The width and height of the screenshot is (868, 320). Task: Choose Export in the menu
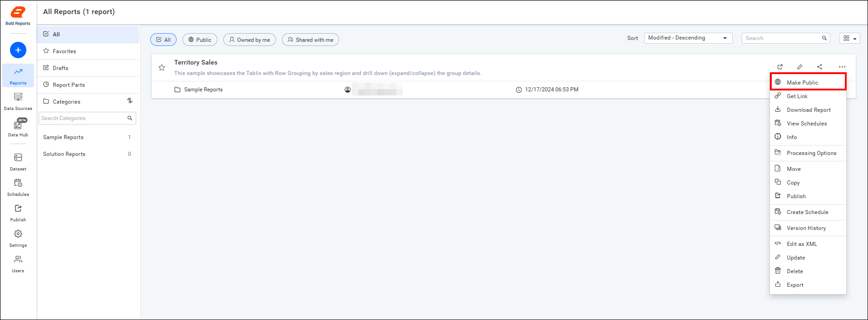(808, 285)
